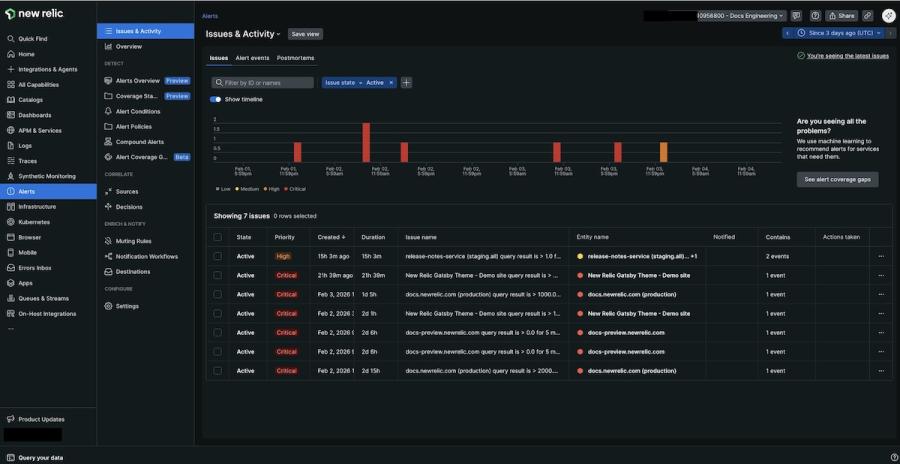This screenshot has height=464, width=900.
Task: Click the orange High timeline bar
Action: click(x=664, y=152)
